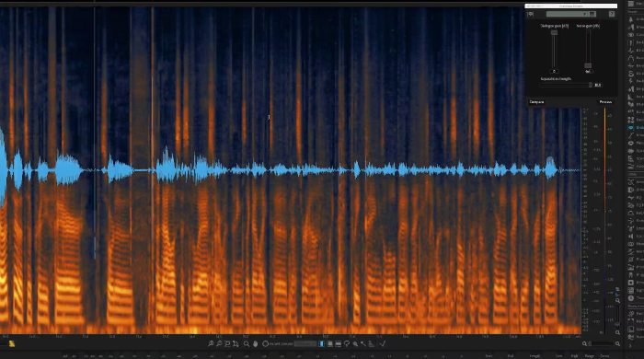Choose the time selection tool
644x359 pixels.
[322, 343]
